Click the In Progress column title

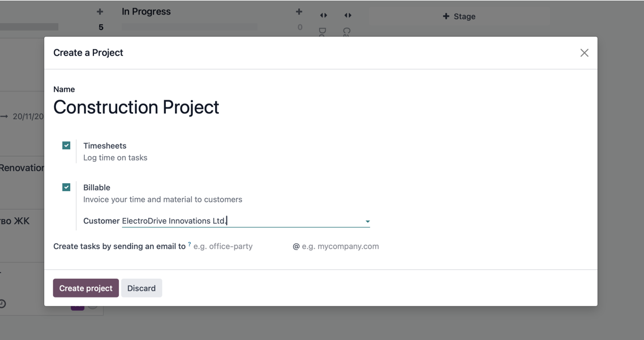146,11
